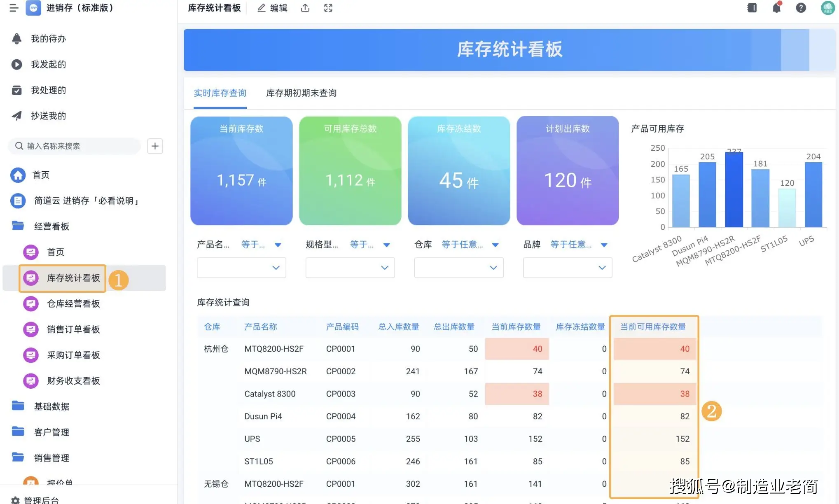Click 杭州仓 warehouse cell
This screenshot has width=839, height=504.
pyautogui.click(x=216, y=349)
